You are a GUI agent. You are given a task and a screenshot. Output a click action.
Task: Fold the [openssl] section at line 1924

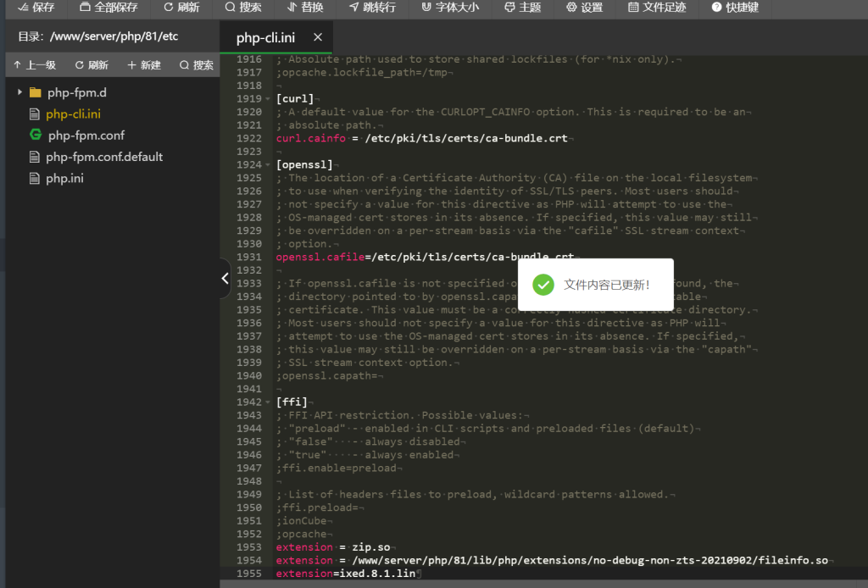click(x=270, y=165)
